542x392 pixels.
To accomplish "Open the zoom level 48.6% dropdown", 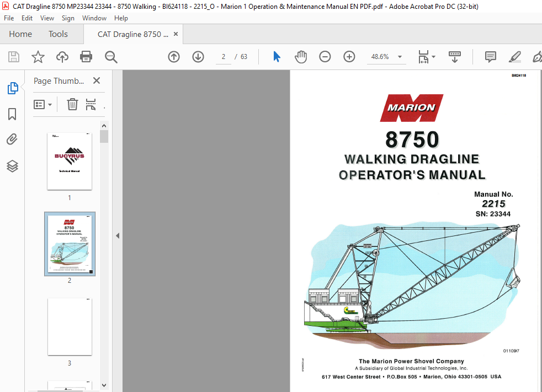I will tap(400, 57).
